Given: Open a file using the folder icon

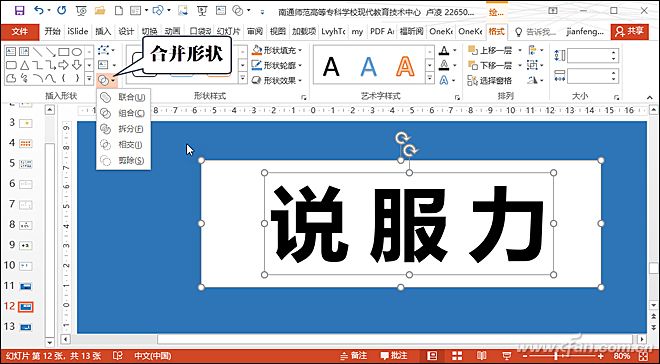Looking at the screenshot, I should pos(100,10).
